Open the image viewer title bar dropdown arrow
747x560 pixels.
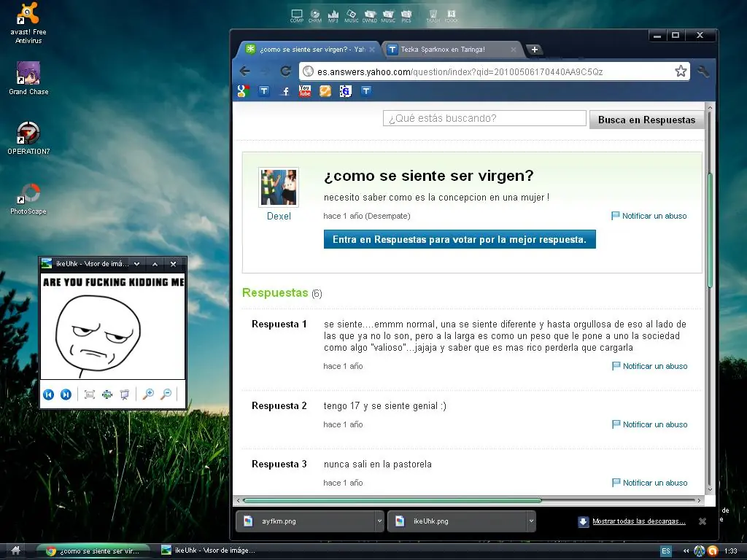[x=136, y=264]
